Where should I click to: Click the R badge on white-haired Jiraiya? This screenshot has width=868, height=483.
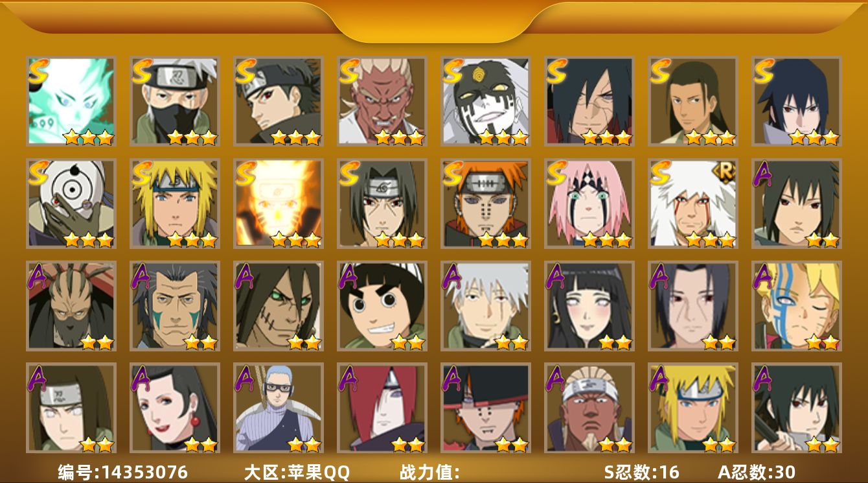point(726,171)
